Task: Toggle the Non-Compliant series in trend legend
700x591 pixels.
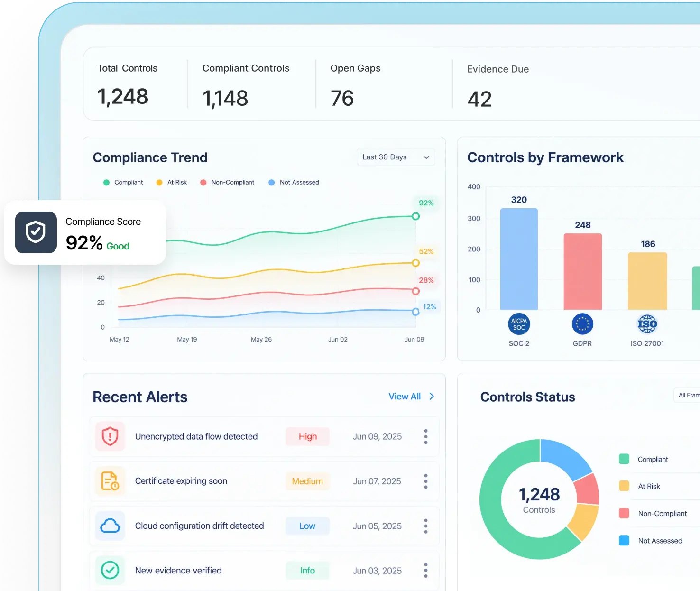Action: [227, 183]
